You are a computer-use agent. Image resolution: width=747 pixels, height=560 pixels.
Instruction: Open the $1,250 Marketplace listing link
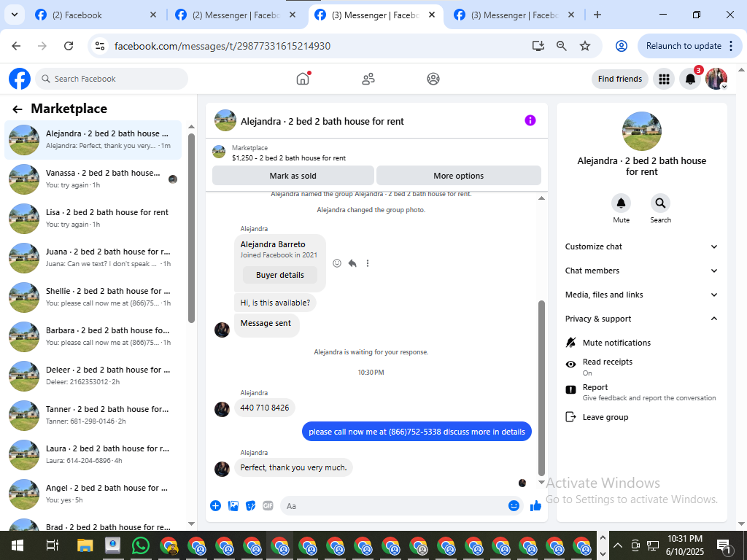coord(289,158)
